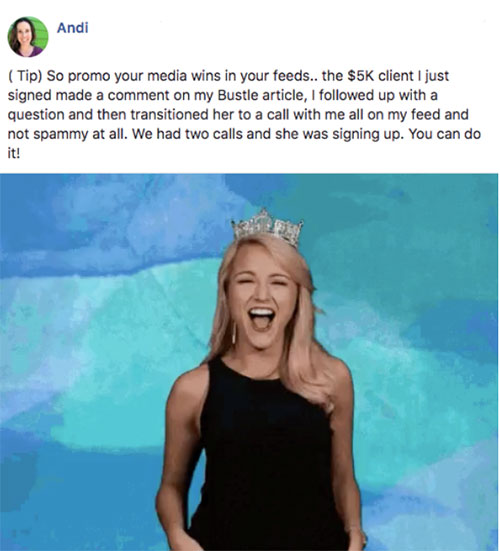500x551 pixels.
Task: Click the words "We had two calls"
Action: point(187,134)
